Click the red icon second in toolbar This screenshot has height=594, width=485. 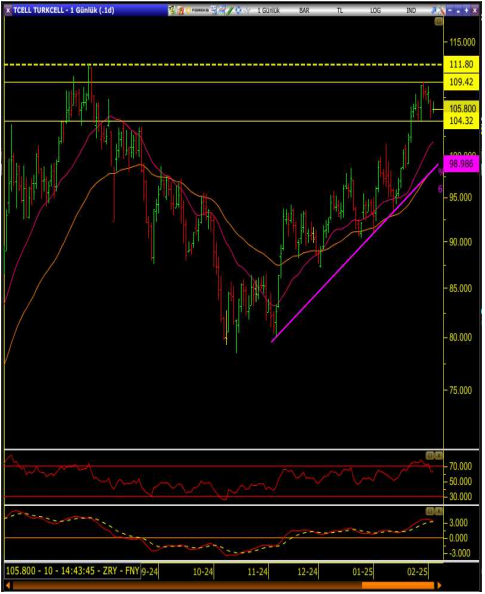click(180, 10)
